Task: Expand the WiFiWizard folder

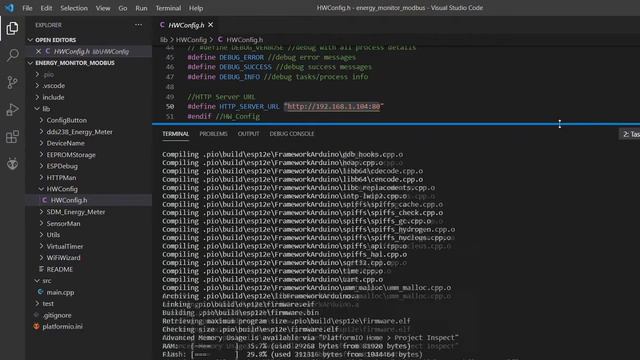Action: click(x=42, y=258)
